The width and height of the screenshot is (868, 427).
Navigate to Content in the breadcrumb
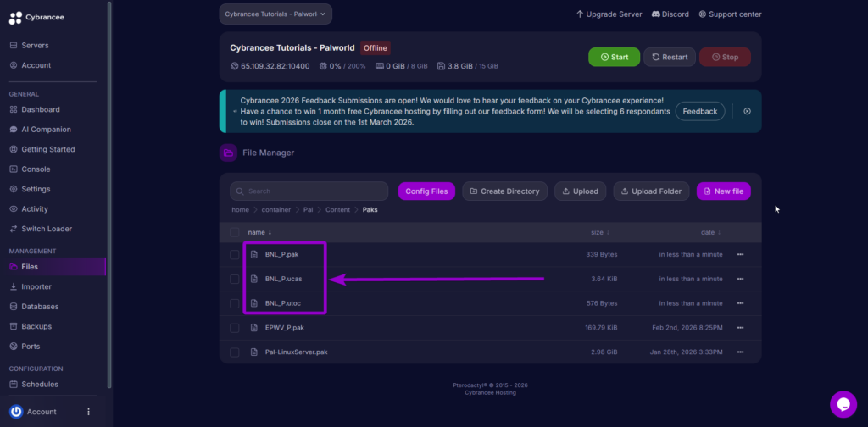(x=337, y=209)
